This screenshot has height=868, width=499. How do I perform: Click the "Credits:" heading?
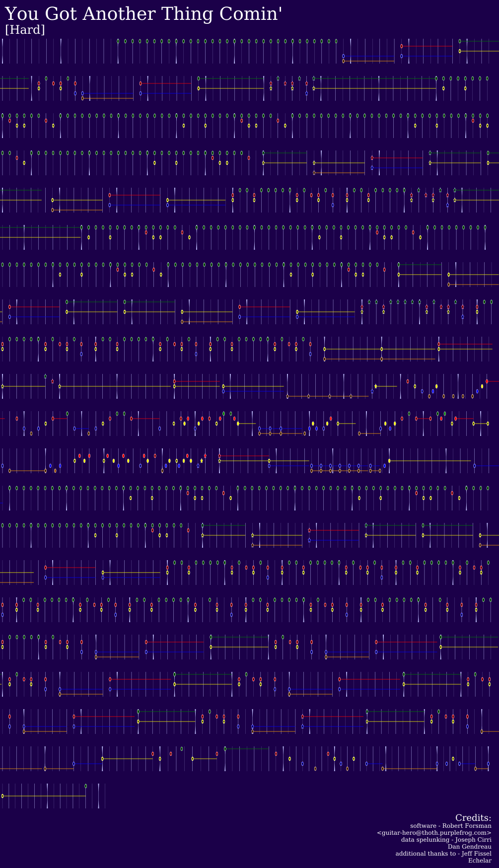[473, 818]
